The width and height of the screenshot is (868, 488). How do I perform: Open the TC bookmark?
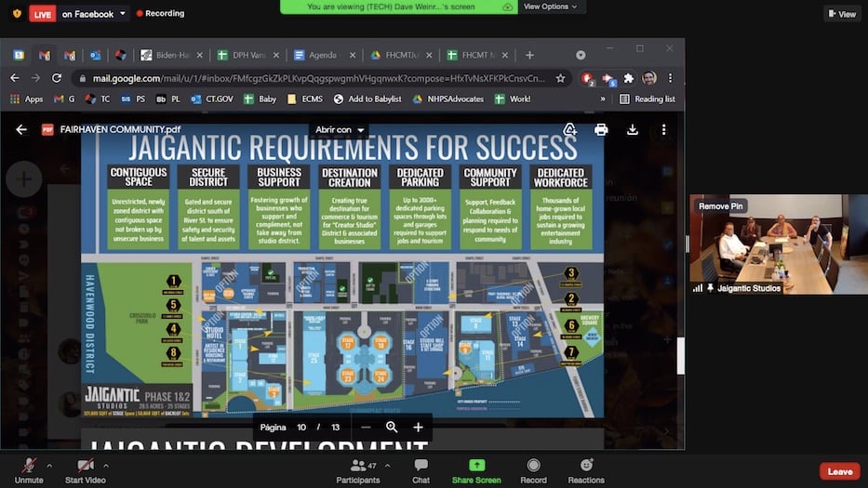click(x=98, y=99)
